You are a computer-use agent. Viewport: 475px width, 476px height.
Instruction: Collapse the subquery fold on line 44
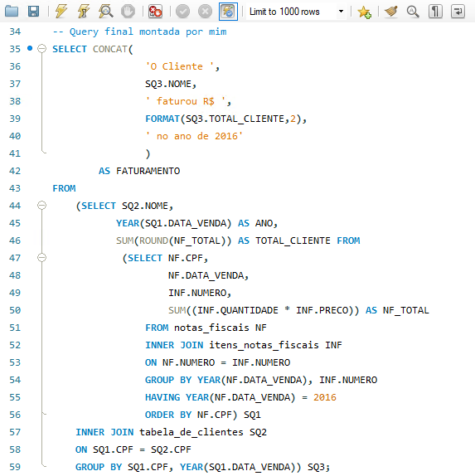[42, 206]
